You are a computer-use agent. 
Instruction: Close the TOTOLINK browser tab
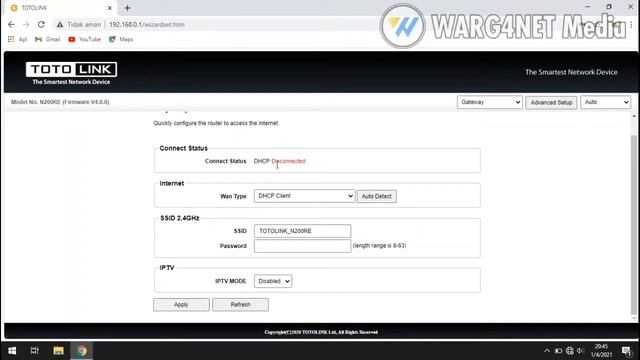[109, 8]
